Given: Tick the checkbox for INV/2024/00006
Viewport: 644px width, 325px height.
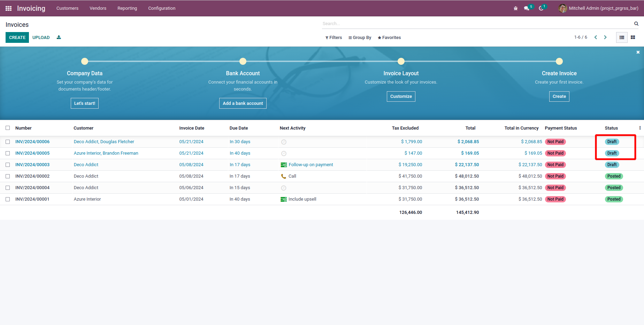Looking at the screenshot, I should pos(8,142).
